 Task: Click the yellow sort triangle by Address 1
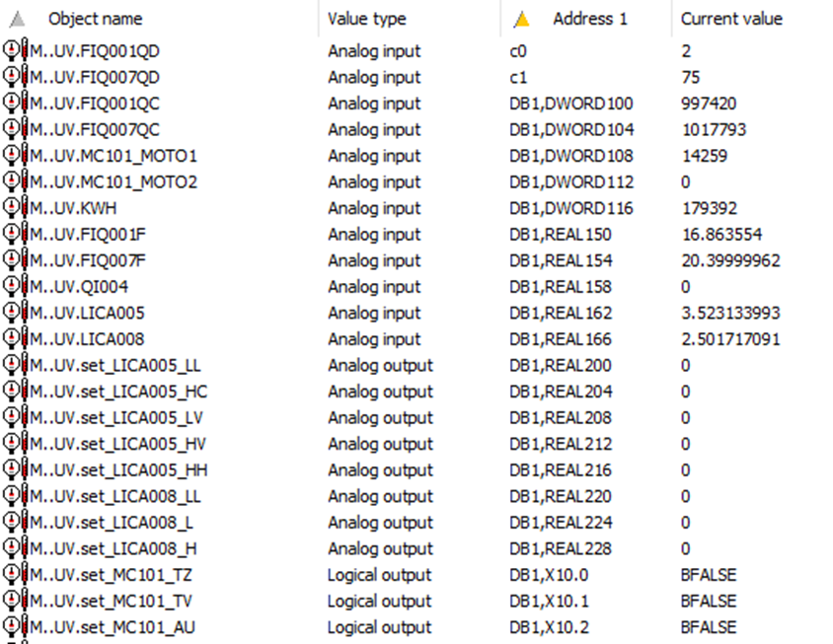point(522,19)
